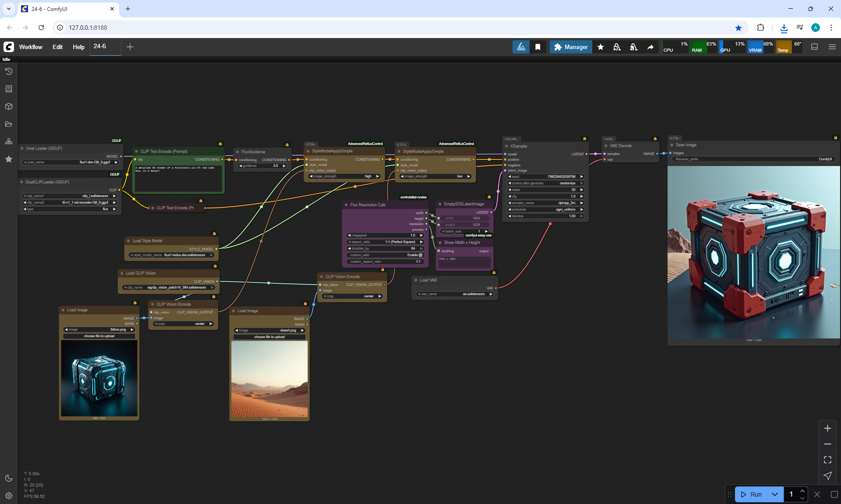Open the Workflow menu

pos(31,47)
